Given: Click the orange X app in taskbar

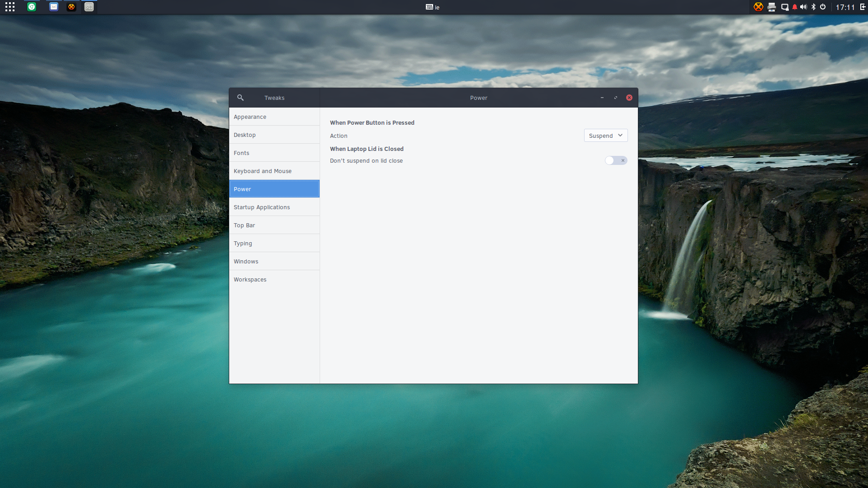Looking at the screenshot, I should 71,7.
